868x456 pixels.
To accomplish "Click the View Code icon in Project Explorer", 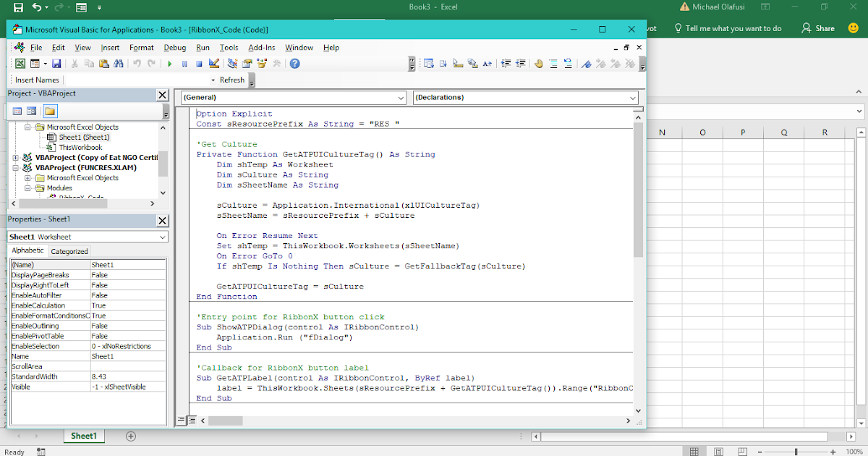I will pos(16,111).
